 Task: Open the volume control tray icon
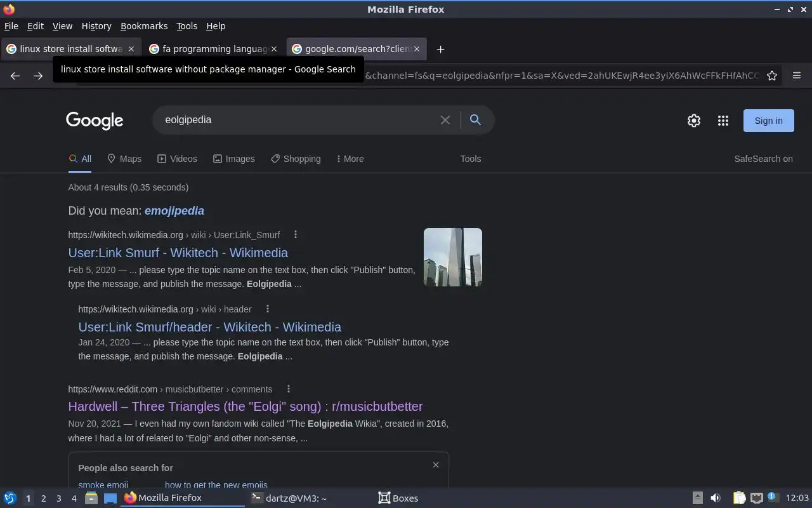716,498
